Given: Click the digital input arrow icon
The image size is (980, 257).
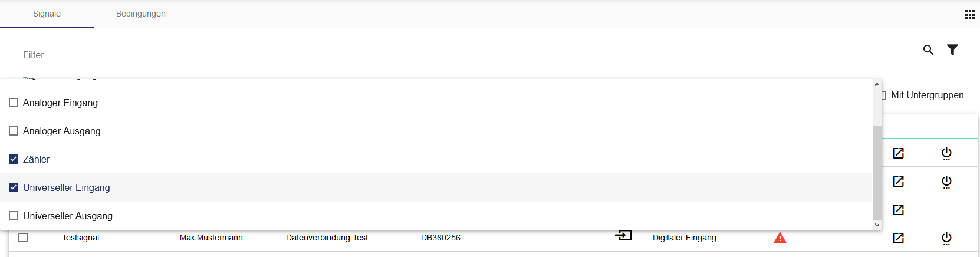Looking at the screenshot, I should 623,236.
